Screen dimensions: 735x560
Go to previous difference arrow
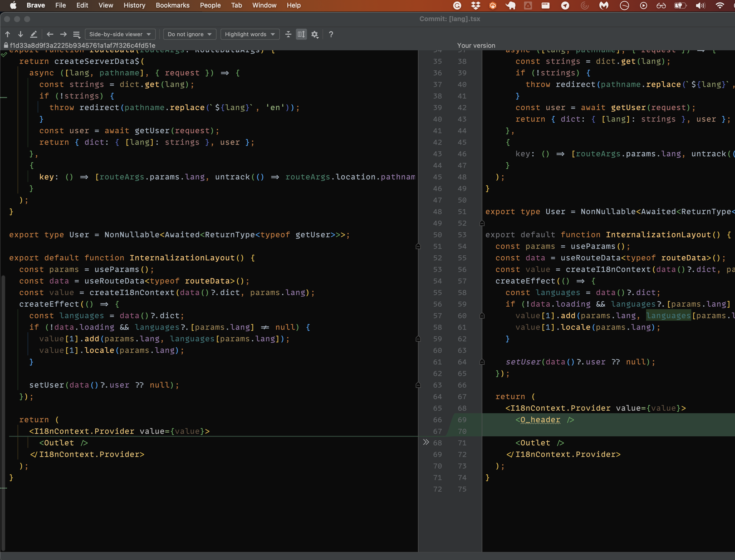[8, 34]
